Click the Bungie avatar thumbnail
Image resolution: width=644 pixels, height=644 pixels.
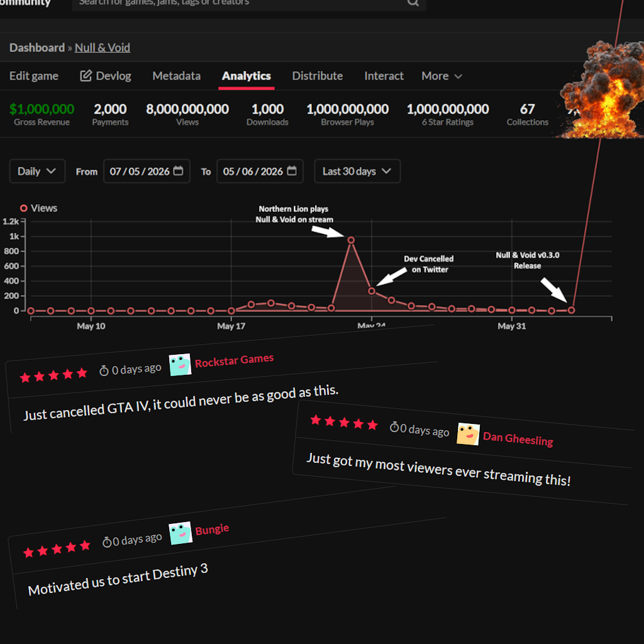click(180, 533)
